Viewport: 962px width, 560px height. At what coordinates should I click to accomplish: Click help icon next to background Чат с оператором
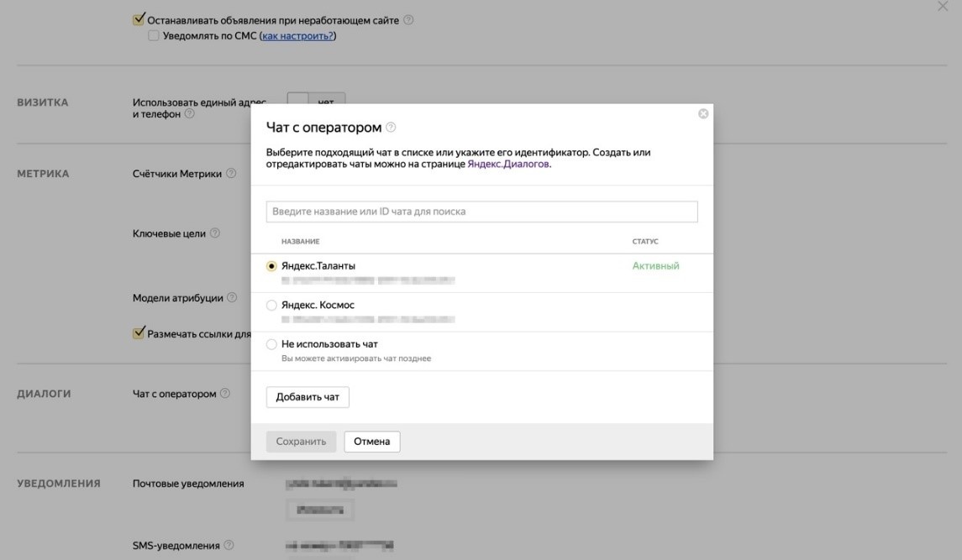click(x=225, y=393)
